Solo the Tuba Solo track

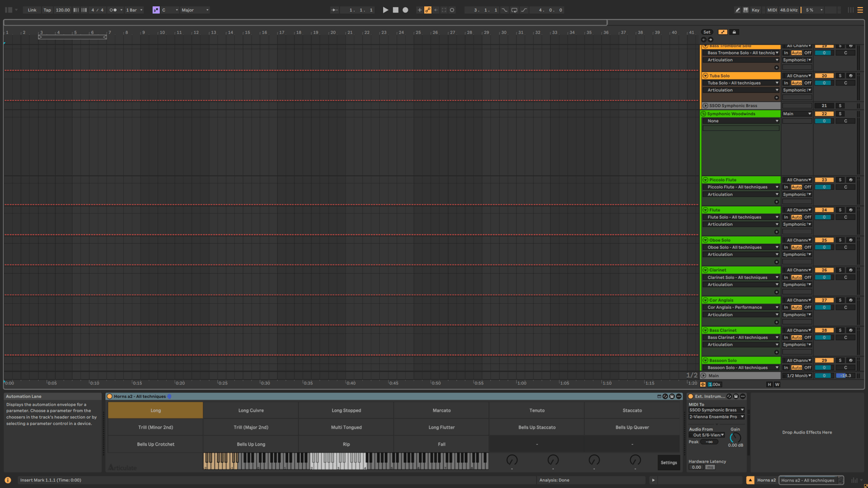pos(840,76)
